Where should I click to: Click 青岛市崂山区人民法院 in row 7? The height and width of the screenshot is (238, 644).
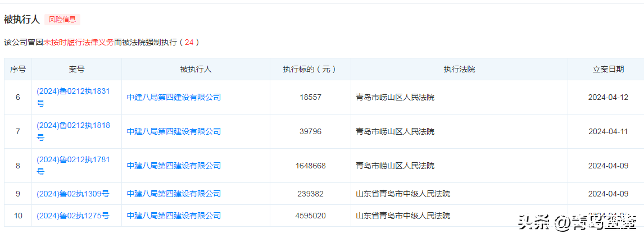pyautogui.click(x=394, y=132)
